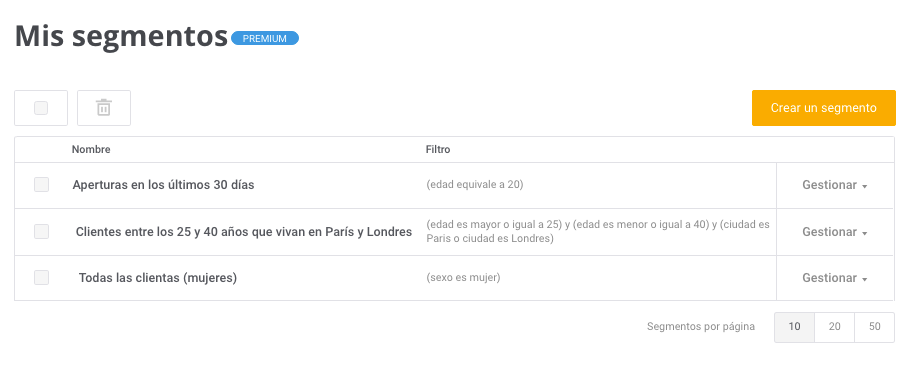Show 50 segments per page
This screenshot has height=366, width=910.
click(875, 327)
